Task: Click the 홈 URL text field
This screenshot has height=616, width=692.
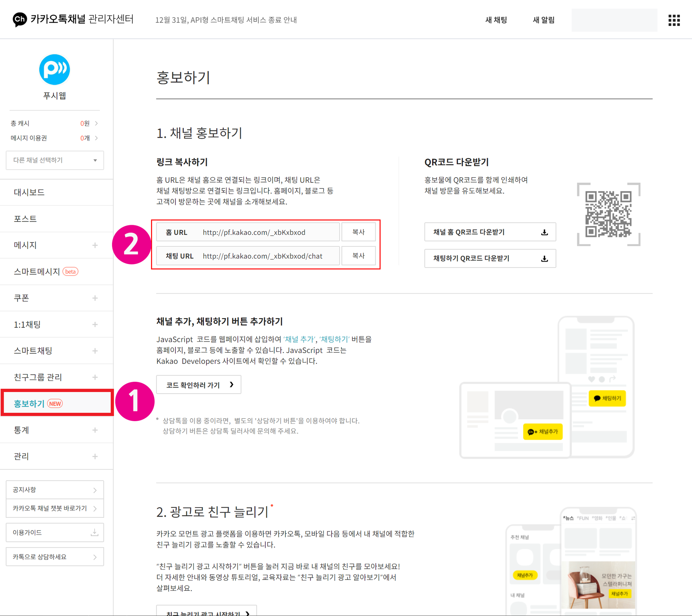Action: tap(248, 232)
